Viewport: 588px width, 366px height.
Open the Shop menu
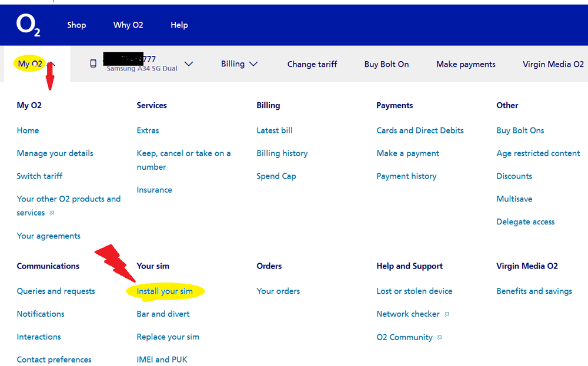[x=76, y=25]
